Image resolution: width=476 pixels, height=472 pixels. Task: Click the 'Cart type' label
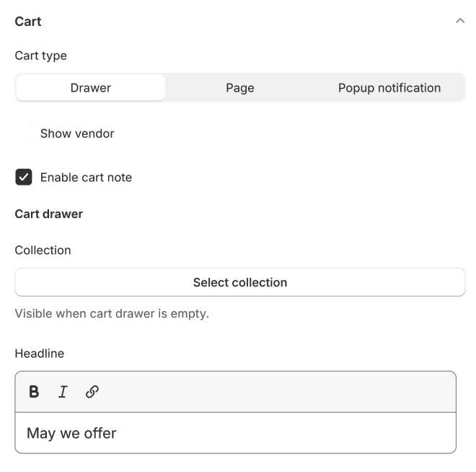pyautogui.click(x=41, y=56)
